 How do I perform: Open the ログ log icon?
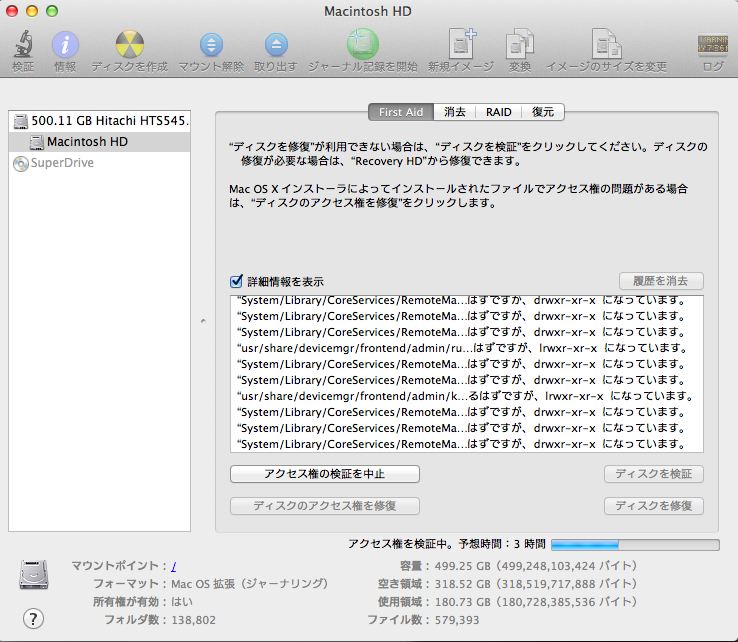tap(713, 45)
